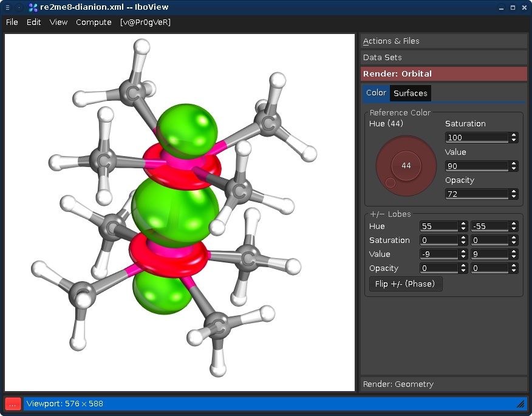
Task: Select the Color tab
Action: point(376,93)
